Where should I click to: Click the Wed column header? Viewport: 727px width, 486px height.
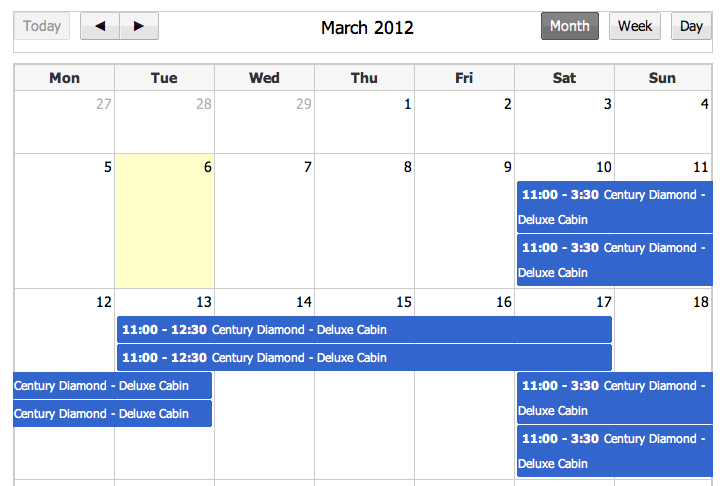(264, 77)
